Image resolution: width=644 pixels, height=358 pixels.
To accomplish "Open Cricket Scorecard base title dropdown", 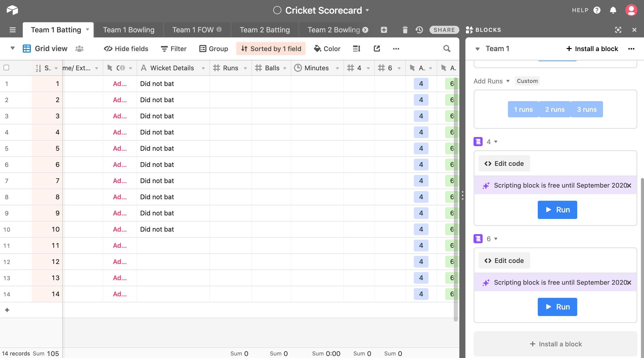I will [367, 10].
